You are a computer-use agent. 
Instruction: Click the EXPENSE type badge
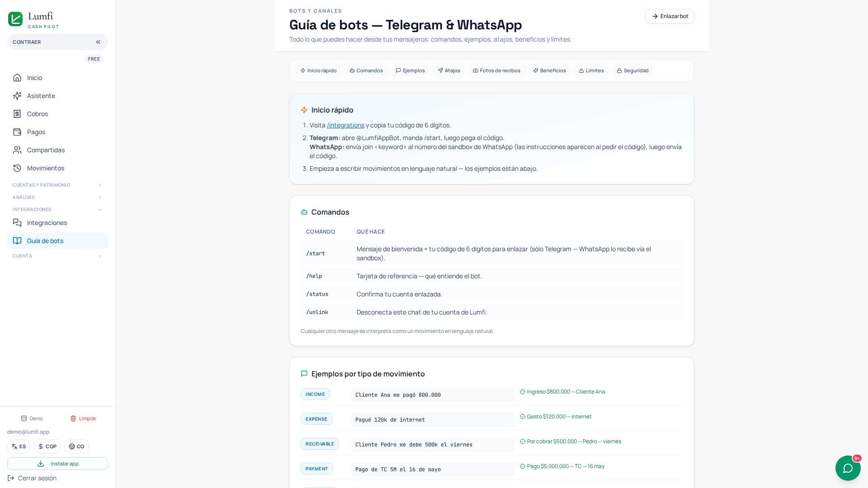[x=316, y=419]
